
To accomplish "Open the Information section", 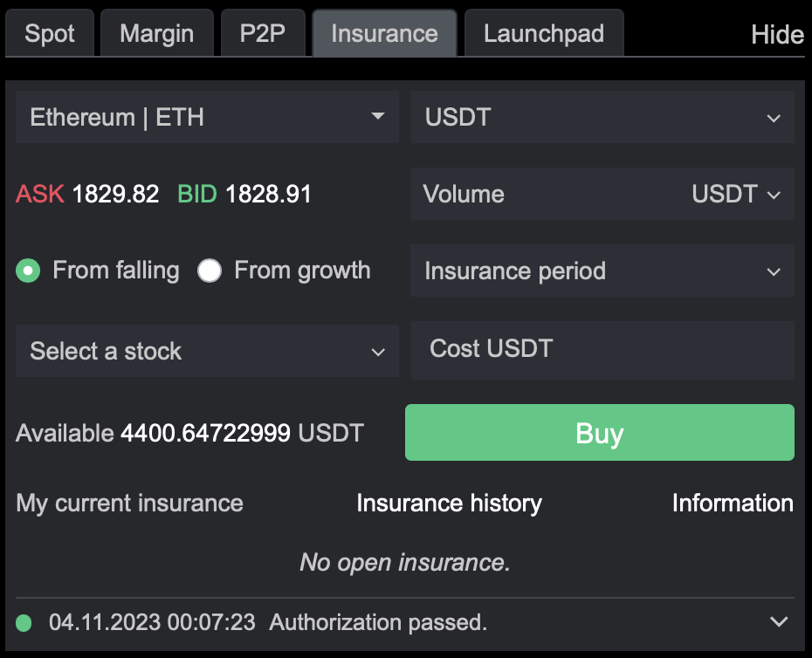I will (732, 504).
